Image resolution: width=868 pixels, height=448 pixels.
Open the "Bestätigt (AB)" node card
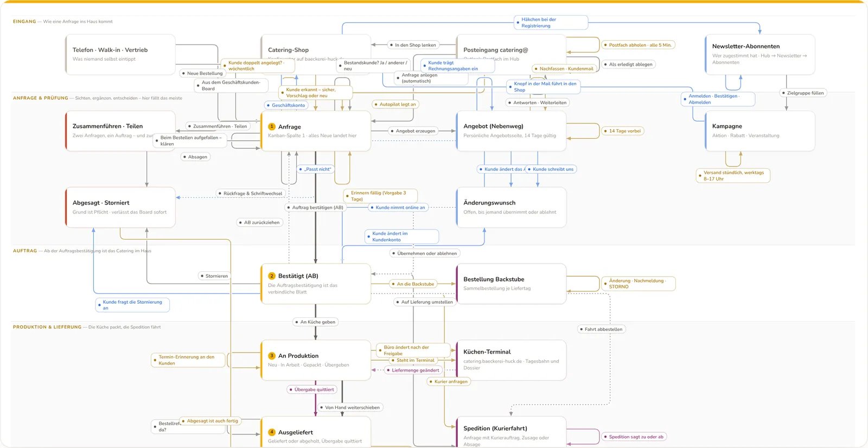tap(316, 284)
